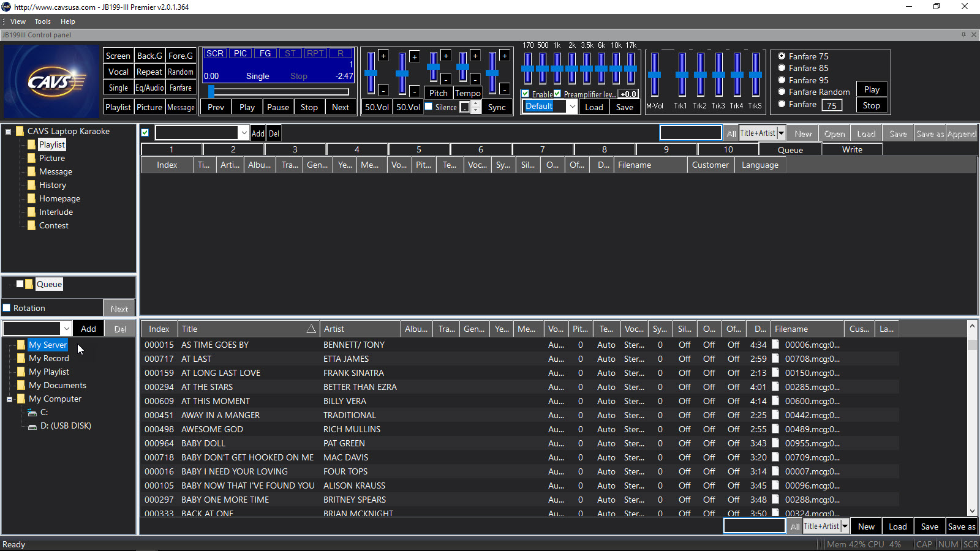
Task: Click the minus button above Sync
Action: click(505, 89)
